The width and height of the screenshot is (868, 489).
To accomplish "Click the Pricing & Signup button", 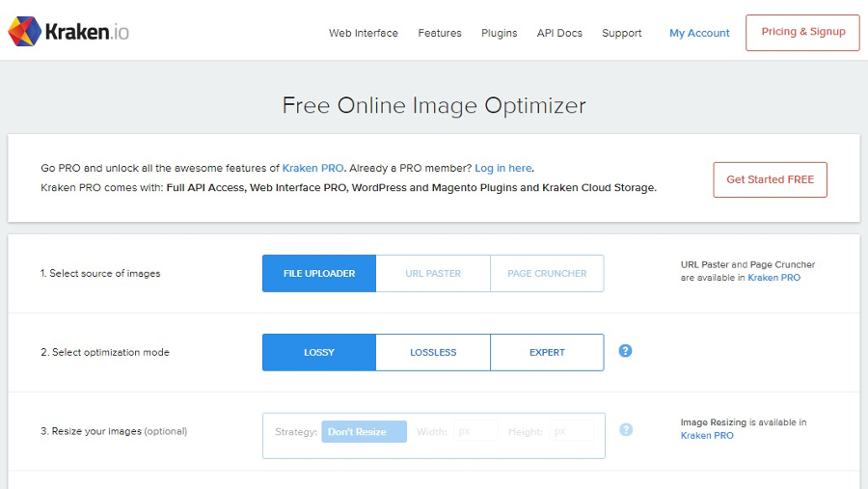I will [802, 33].
